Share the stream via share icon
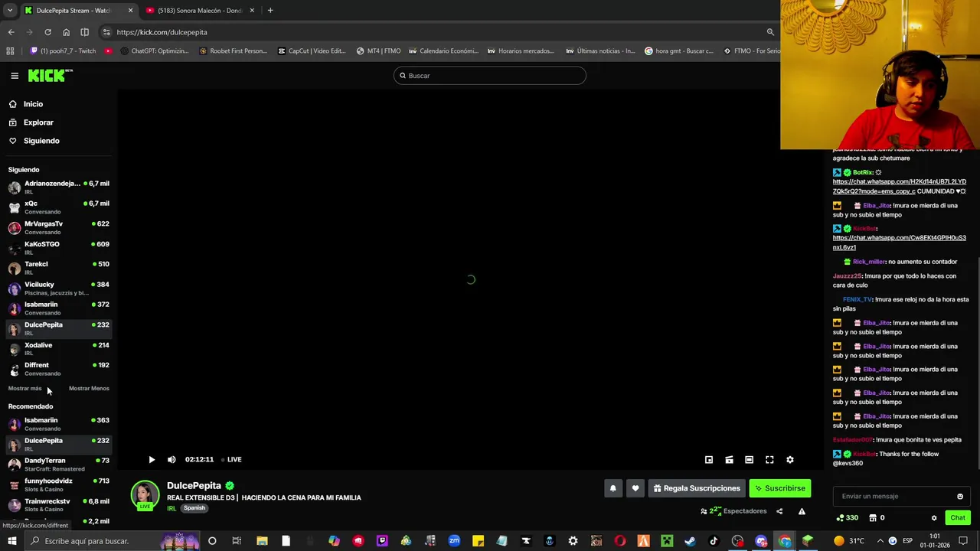 point(779,511)
